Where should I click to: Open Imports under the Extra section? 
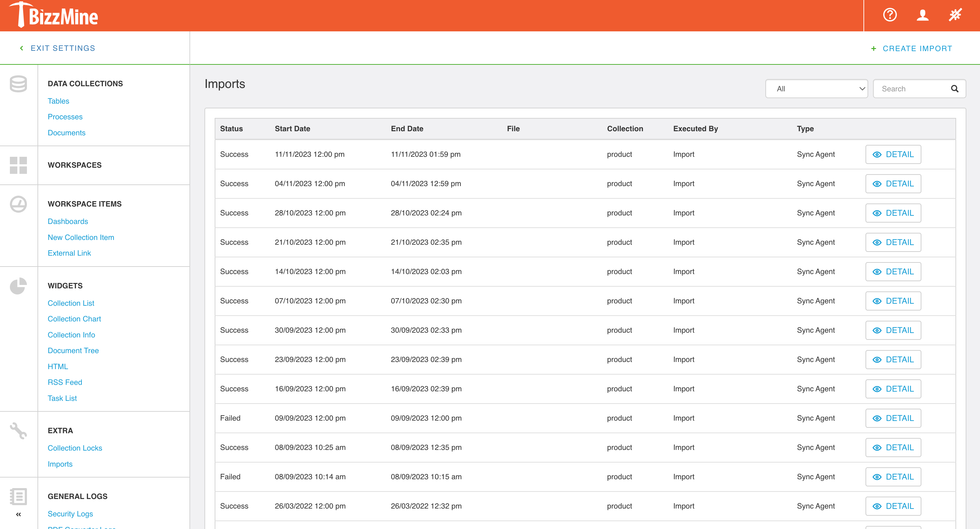pyautogui.click(x=60, y=464)
